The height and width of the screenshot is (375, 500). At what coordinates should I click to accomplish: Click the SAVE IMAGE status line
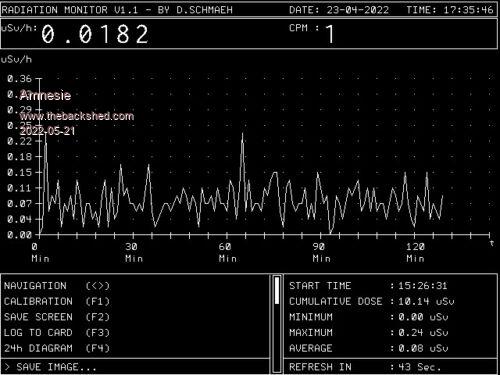51,367
